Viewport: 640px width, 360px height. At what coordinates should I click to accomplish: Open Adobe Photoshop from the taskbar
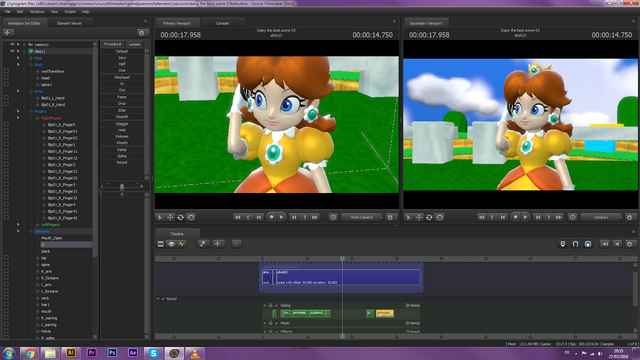(x=112, y=353)
